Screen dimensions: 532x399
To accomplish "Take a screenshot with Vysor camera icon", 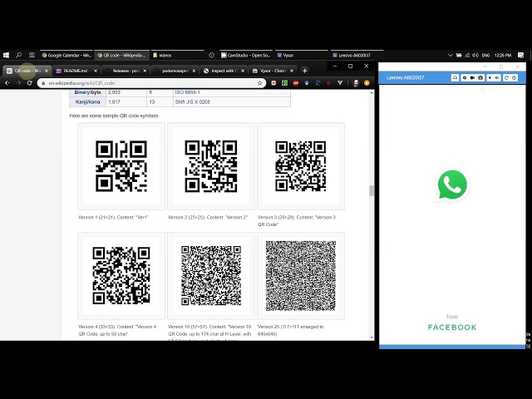I will [480, 77].
